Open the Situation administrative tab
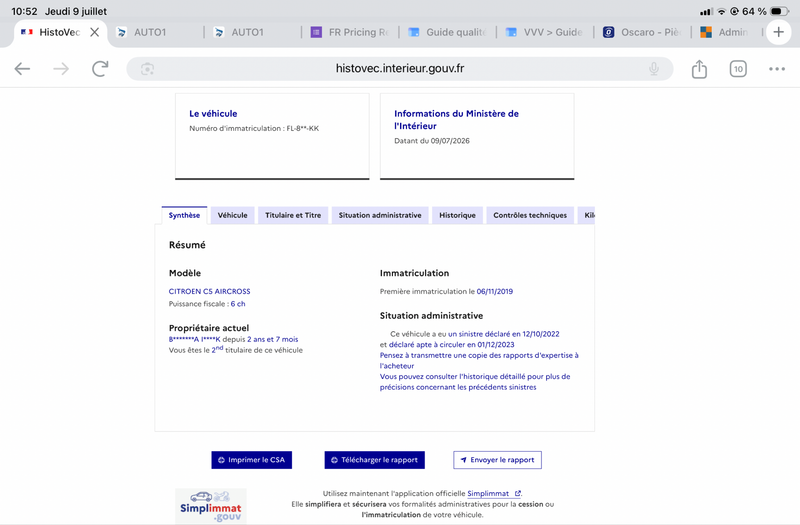800x525 pixels. click(x=380, y=215)
